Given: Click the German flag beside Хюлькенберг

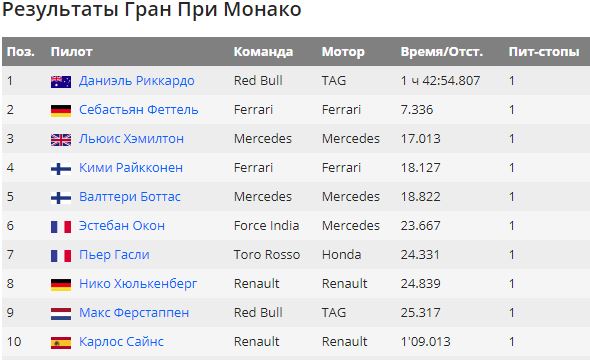Looking at the screenshot, I should (61, 285).
